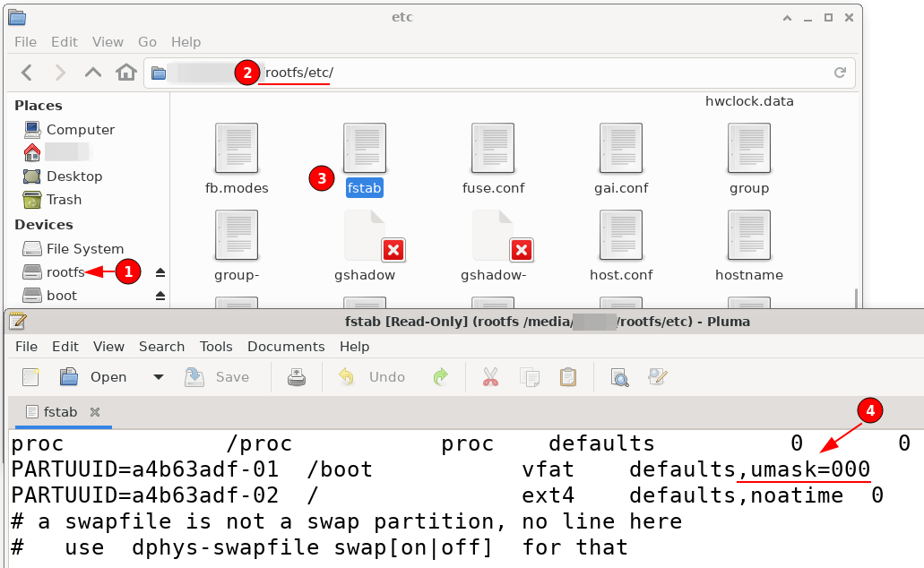Viewport: 924px width, 568px height.
Task: Go forward in file manager
Action: [59, 73]
